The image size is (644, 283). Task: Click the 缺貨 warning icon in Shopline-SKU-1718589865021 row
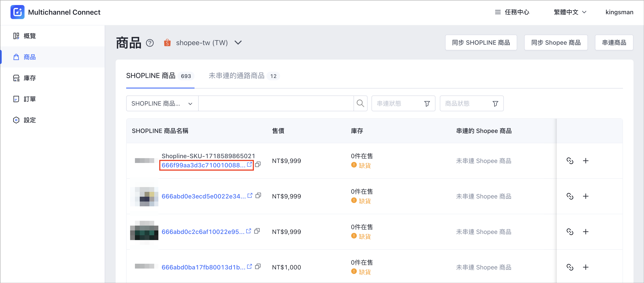[x=354, y=165]
